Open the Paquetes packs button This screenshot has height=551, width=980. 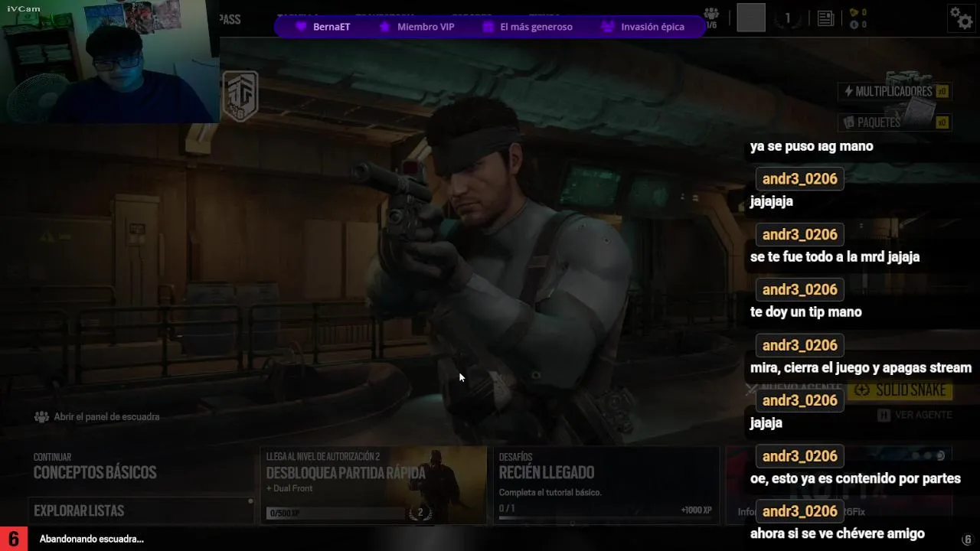tap(894, 122)
